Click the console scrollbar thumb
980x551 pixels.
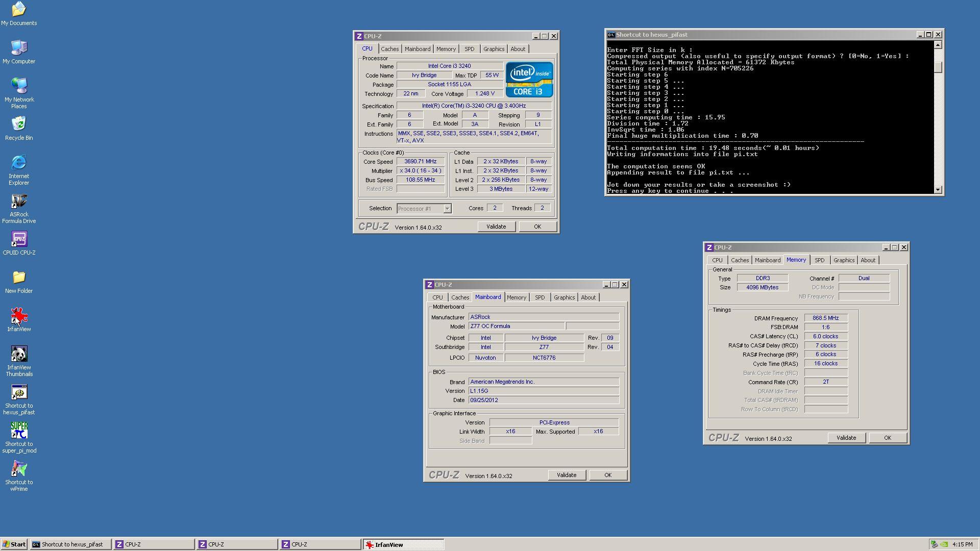(x=938, y=67)
